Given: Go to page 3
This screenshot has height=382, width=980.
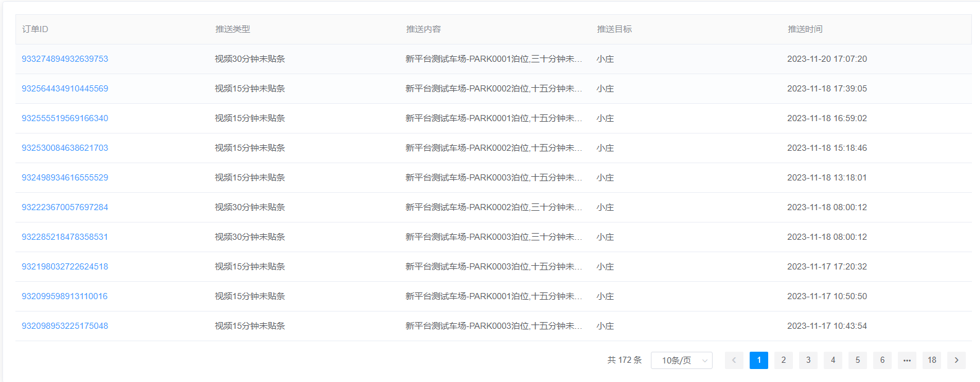Looking at the screenshot, I should (808, 360).
